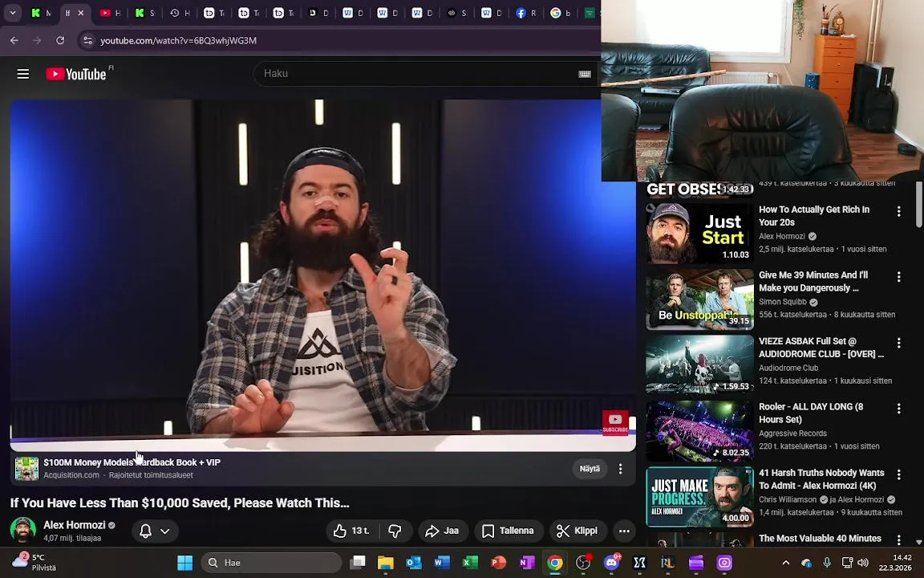Toggle notification bell for Alex Hormozi

click(x=145, y=531)
